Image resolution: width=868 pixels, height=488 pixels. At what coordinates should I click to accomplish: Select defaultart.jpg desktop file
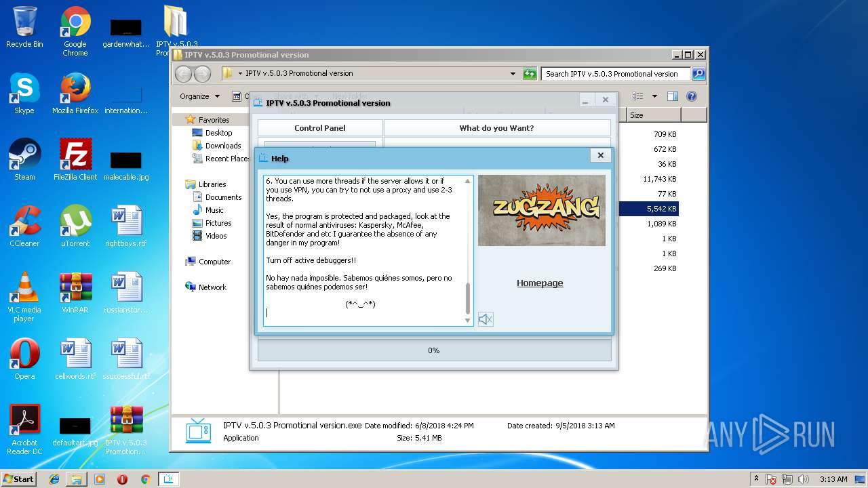[x=75, y=431]
